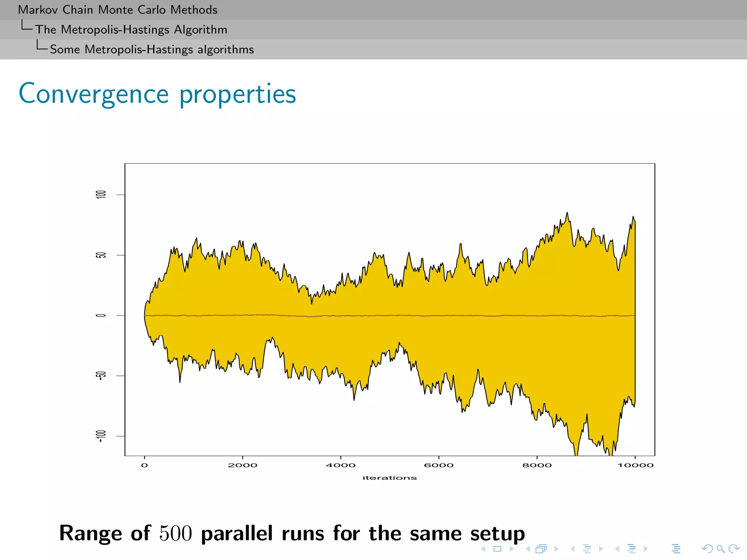
Task: Click the back undo-style navigation arrow
Action: point(707,549)
